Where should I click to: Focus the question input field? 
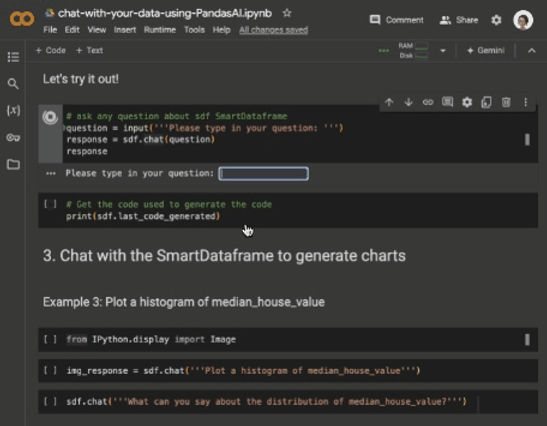263,173
